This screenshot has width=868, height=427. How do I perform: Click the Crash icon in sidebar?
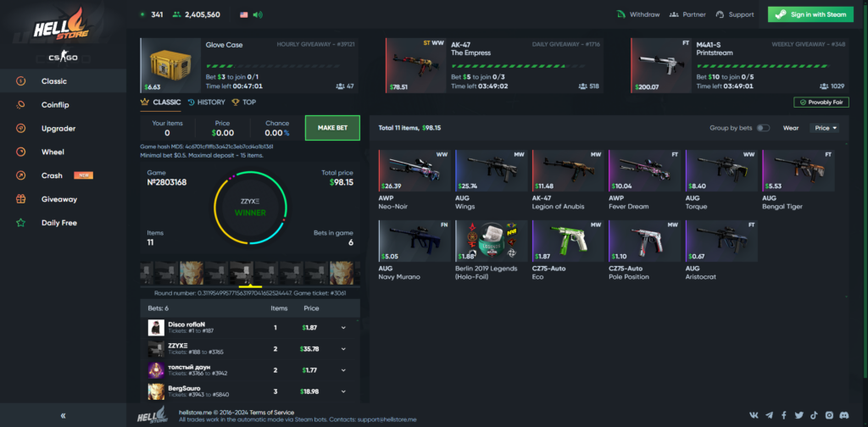[x=20, y=175]
